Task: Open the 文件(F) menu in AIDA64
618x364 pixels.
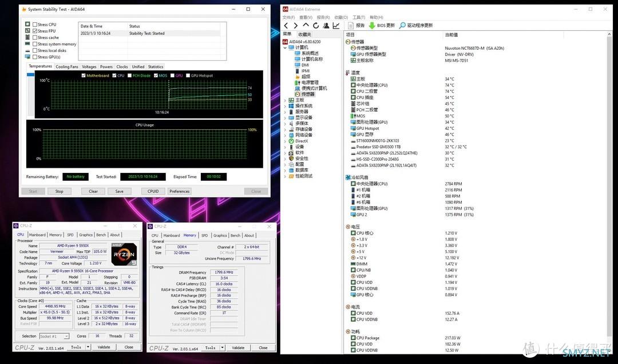Action: click(288, 18)
